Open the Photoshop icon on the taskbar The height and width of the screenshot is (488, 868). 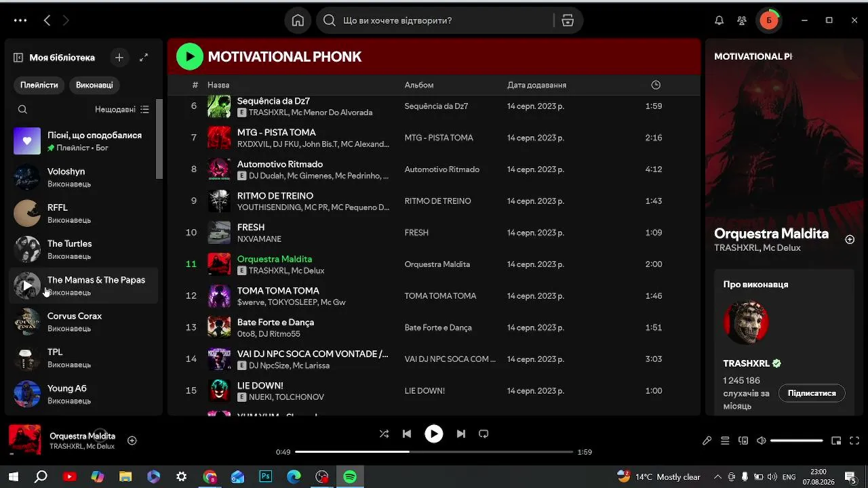(x=266, y=477)
